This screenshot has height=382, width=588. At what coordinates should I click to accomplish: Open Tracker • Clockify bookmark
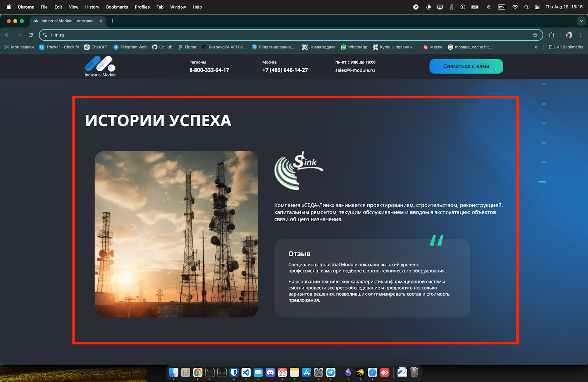[x=59, y=47]
